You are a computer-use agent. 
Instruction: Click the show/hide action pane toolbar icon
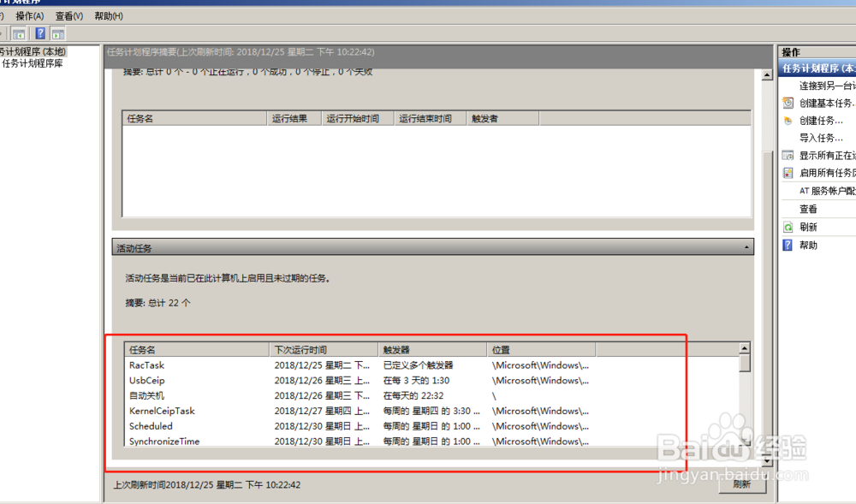(58, 34)
